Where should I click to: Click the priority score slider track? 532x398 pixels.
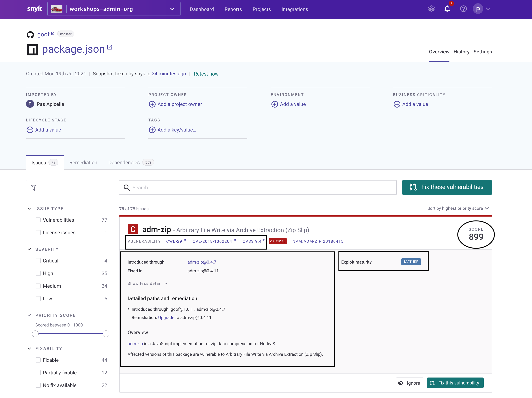[x=71, y=334]
